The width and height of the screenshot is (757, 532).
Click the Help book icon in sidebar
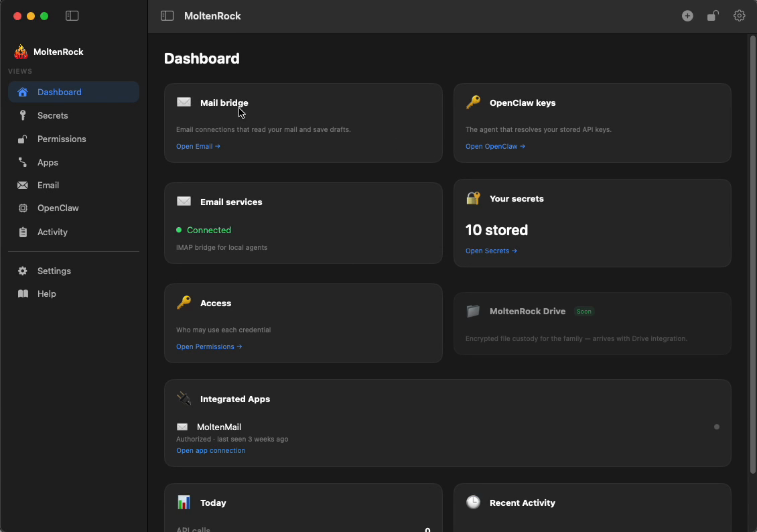coord(23,293)
